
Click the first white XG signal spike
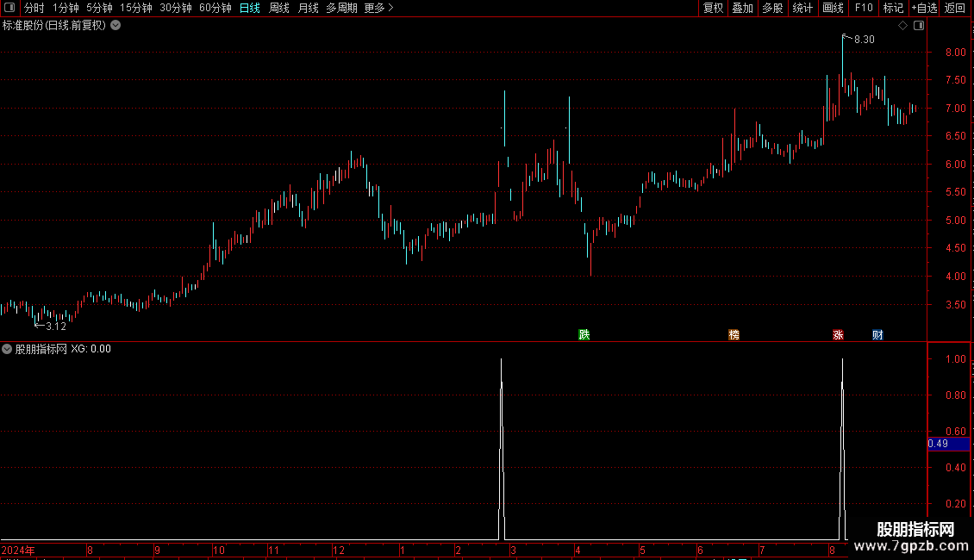[502, 447]
